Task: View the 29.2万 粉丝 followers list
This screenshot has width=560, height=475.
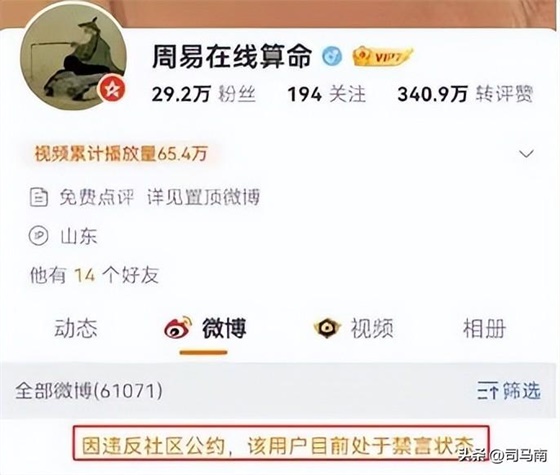Action: 204,94
